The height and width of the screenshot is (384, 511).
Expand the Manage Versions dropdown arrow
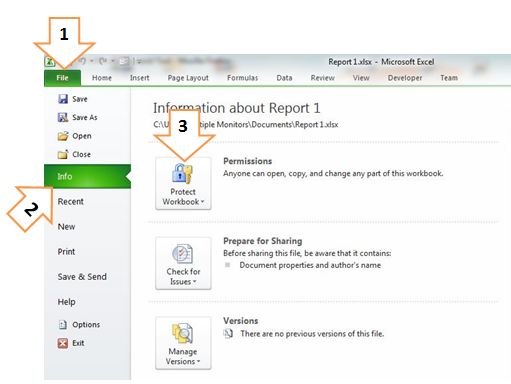[x=198, y=362]
